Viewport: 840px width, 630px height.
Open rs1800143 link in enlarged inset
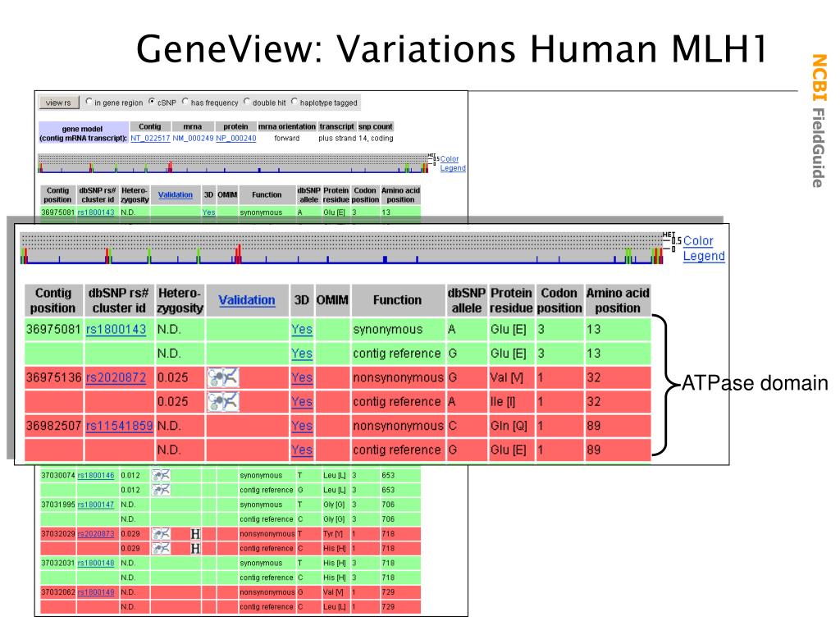coord(116,330)
